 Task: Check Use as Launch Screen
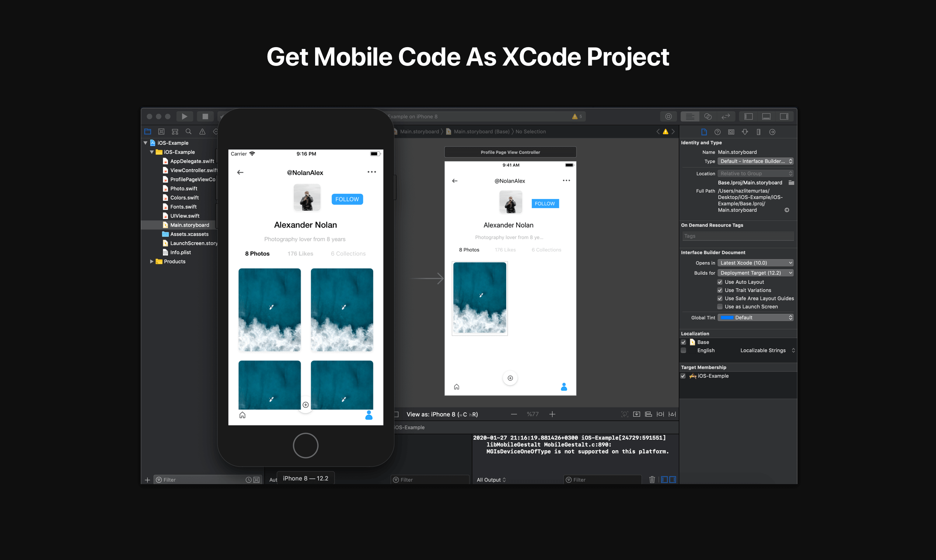click(x=720, y=307)
